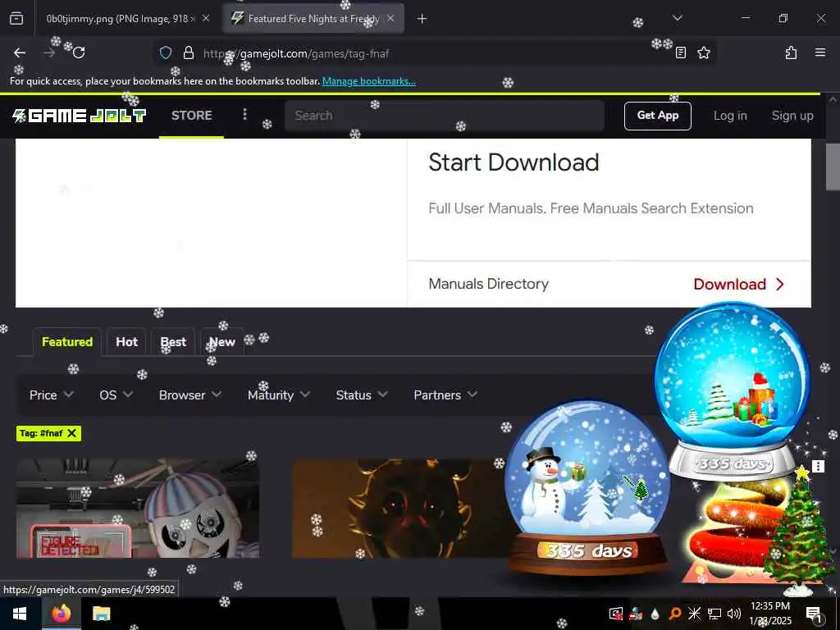Open the Firefox extensions puzzle icon
This screenshot has height=630, width=840.
(791, 52)
